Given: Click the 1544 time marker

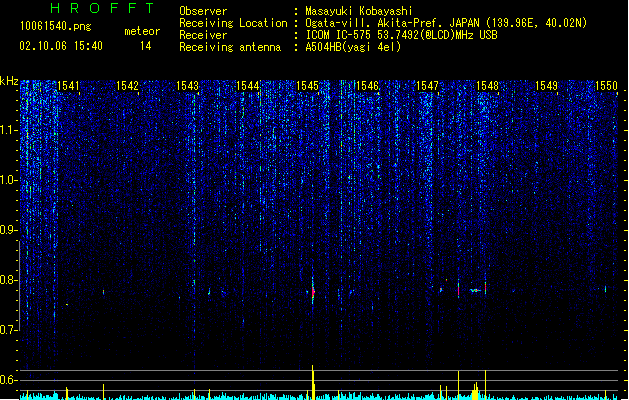Looking at the screenshot, I should [248, 86].
